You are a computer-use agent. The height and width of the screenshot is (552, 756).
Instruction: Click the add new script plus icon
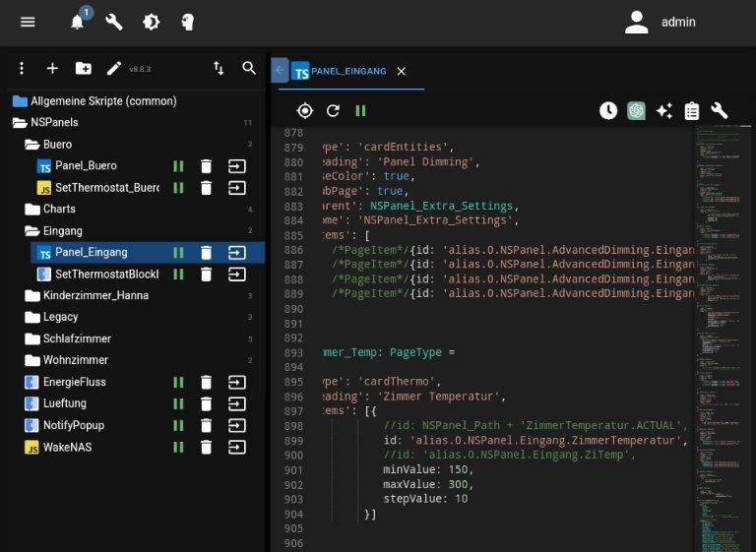(x=52, y=68)
